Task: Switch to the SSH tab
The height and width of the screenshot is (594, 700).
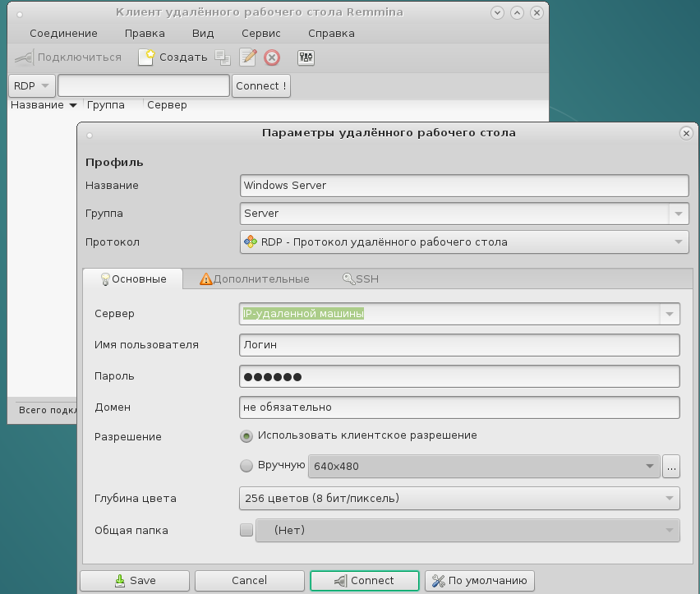Action: [361, 279]
